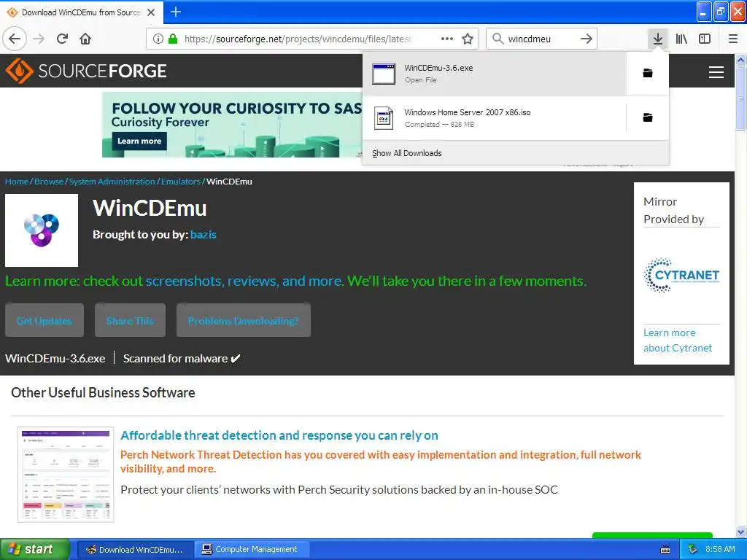Go to Home breadcrumb link
The height and width of the screenshot is (560, 747).
[x=17, y=182]
